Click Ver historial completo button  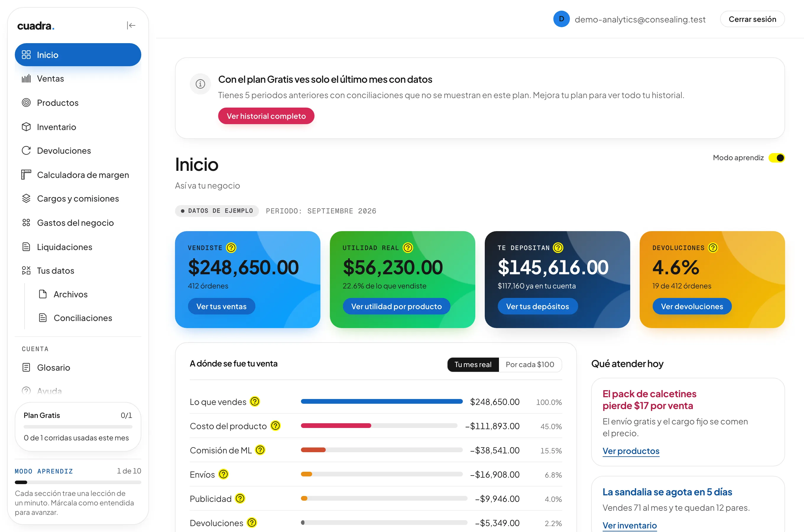pos(266,116)
